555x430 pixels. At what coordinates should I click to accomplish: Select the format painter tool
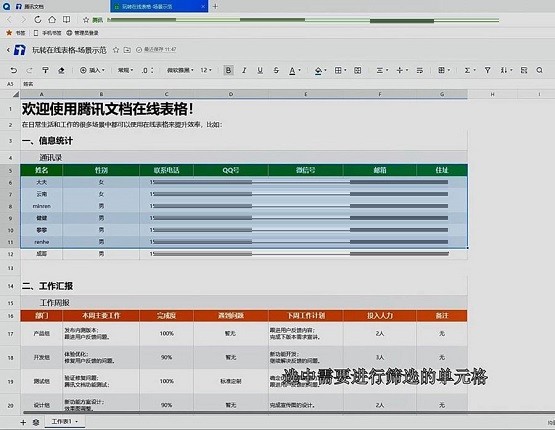(45, 70)
